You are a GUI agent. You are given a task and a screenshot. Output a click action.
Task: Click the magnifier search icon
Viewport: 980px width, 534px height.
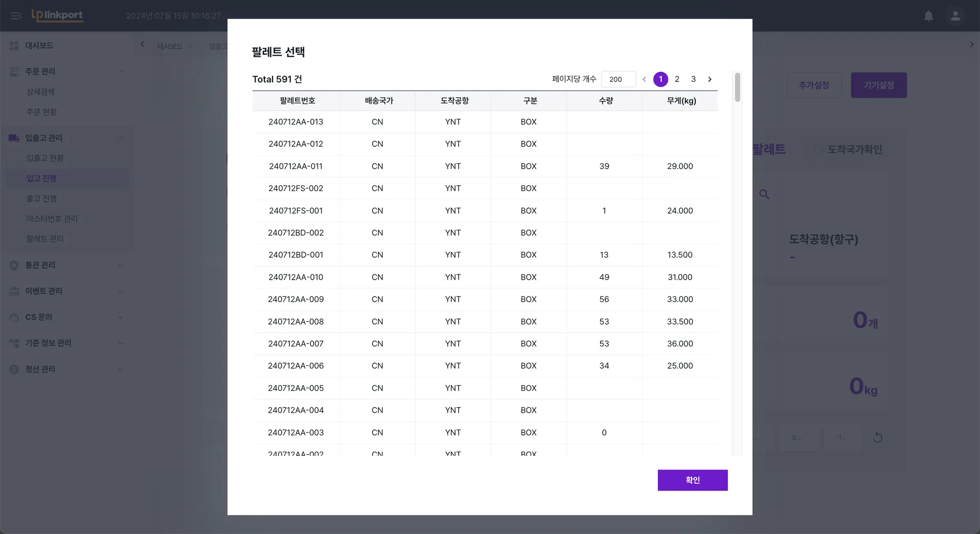click(764, 194)
